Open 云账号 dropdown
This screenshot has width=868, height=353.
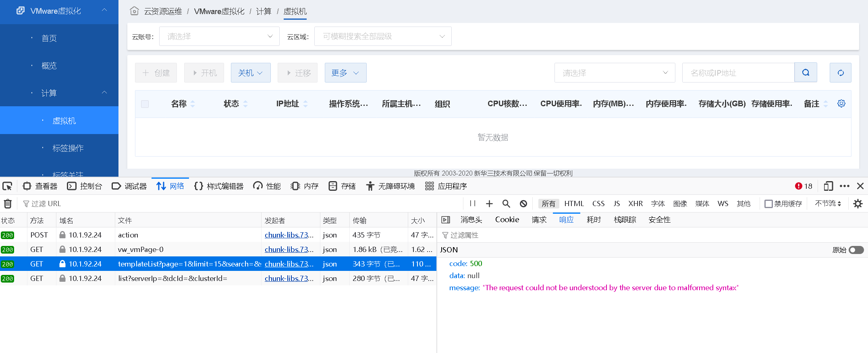219,36
